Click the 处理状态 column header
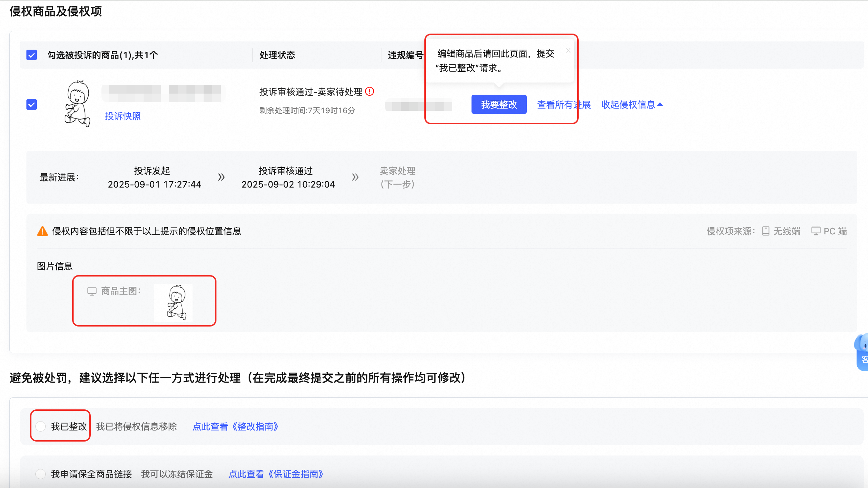Screen dimensions: 868x488 tap(277, 55)
